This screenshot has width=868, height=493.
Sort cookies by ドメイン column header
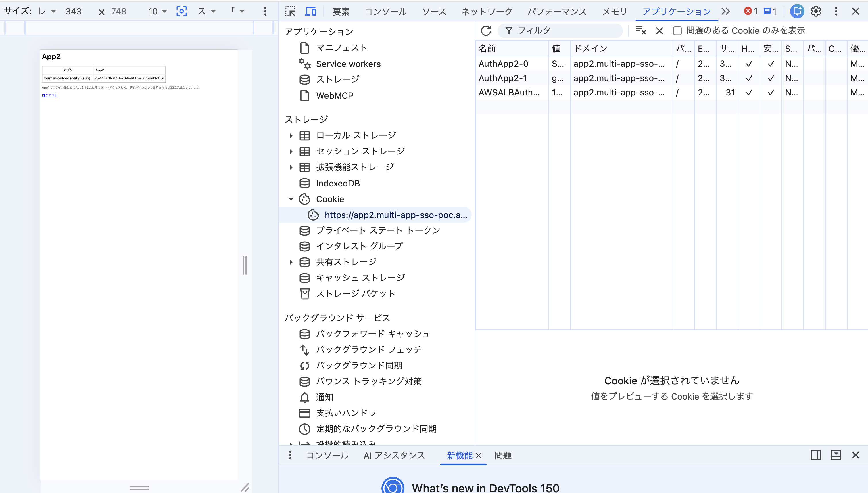pyautogui.click(x=621, y=49)
